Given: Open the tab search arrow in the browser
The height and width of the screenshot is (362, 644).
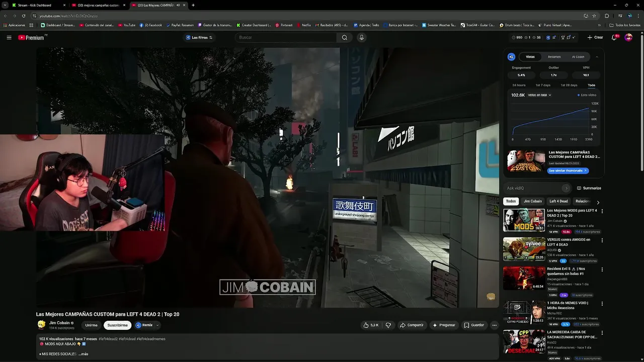Looking at the screenshot, I should tap(5, 5).
